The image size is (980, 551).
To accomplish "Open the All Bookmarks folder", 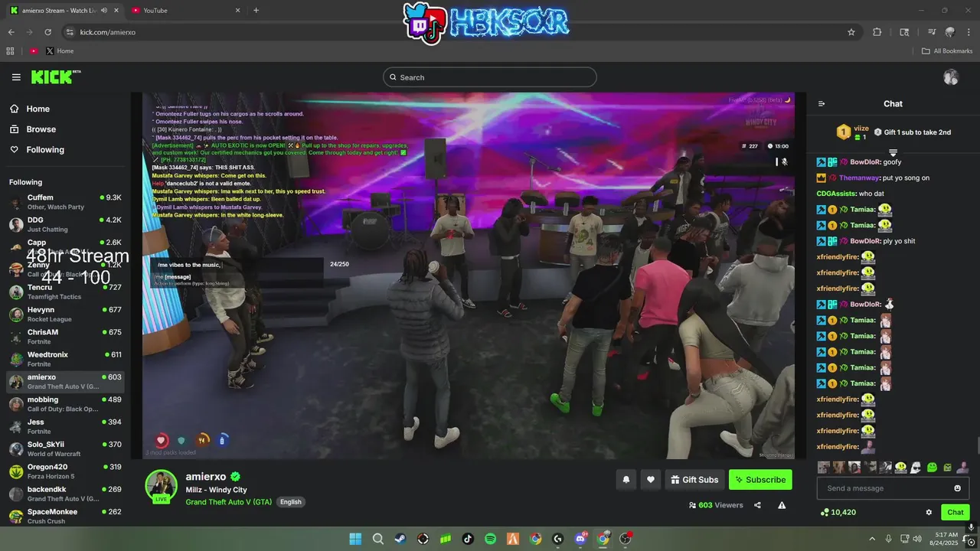I will point(947,51).
